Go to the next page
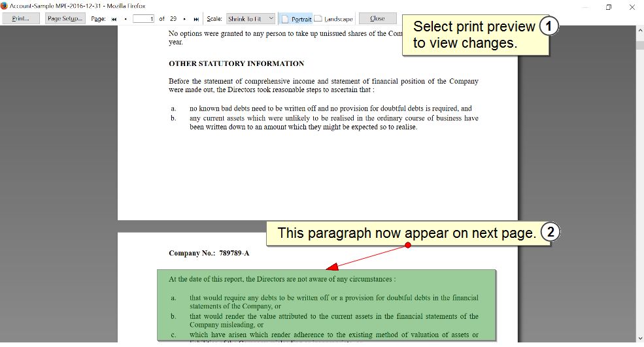The width and height of the screenshot is (644, 347). 184,19
